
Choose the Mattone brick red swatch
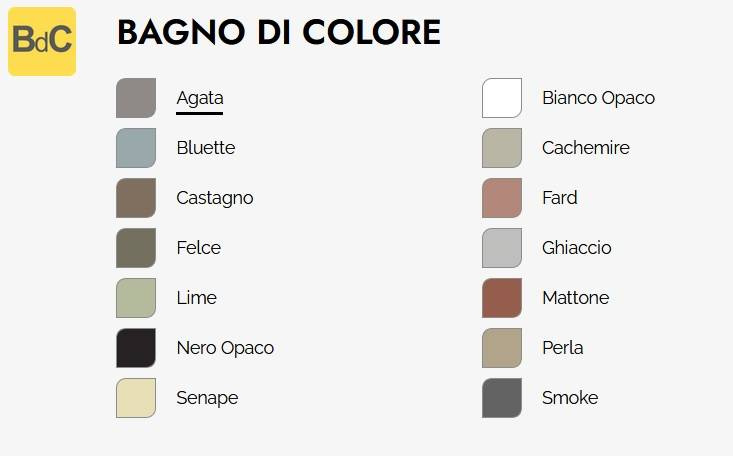click(x=502, y=298)
